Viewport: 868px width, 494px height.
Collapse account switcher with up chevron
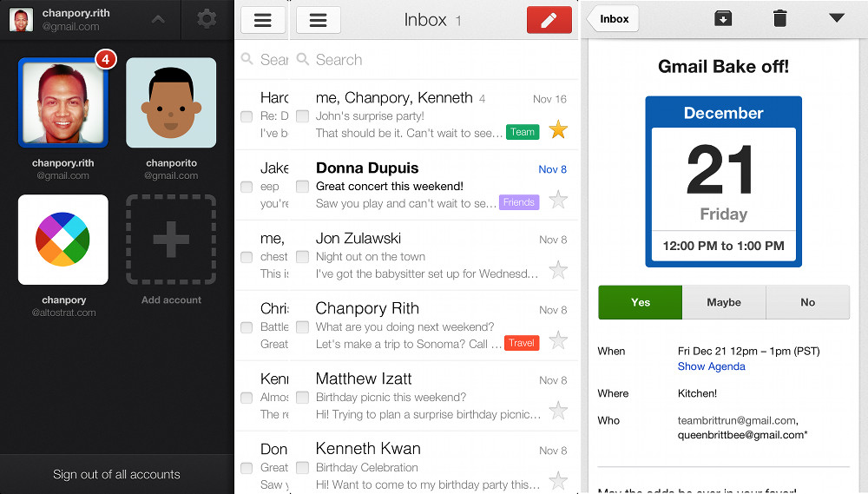158,20
